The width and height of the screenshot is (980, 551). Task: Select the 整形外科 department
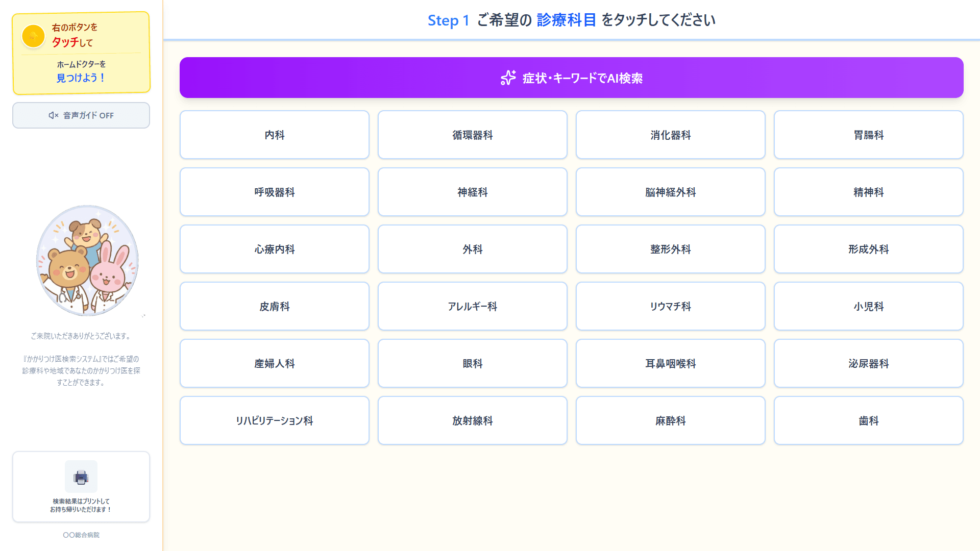pyautogui.click(x=670, y=249)
